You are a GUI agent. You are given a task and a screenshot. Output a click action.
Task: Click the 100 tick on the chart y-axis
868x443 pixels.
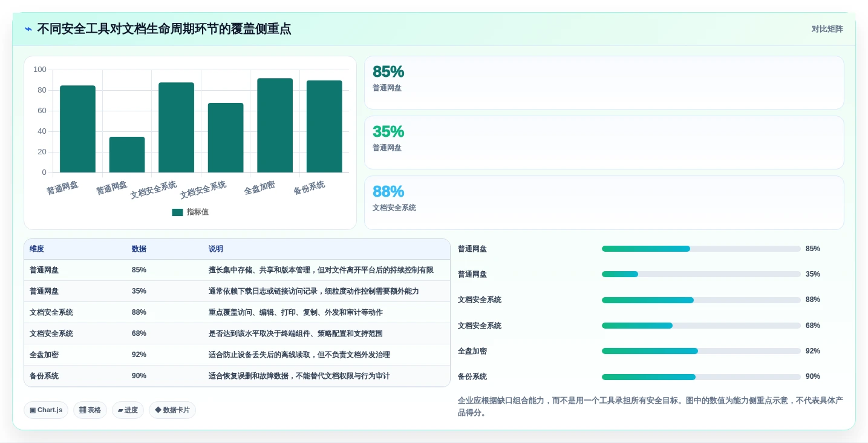pos(40,70)
